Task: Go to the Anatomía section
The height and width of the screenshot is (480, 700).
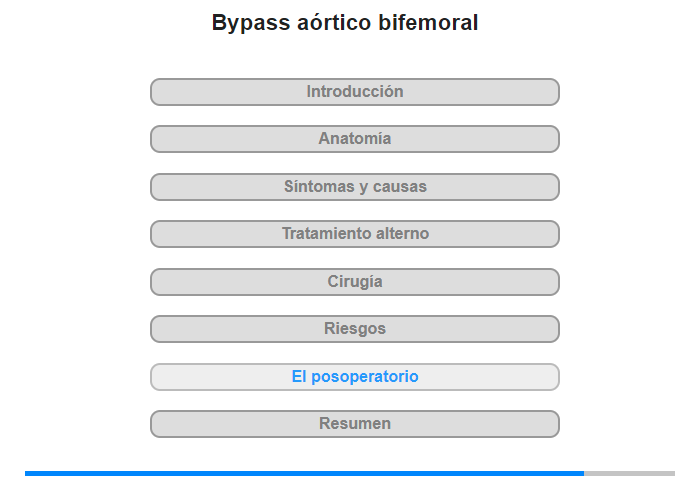Action: pos(354,139)
